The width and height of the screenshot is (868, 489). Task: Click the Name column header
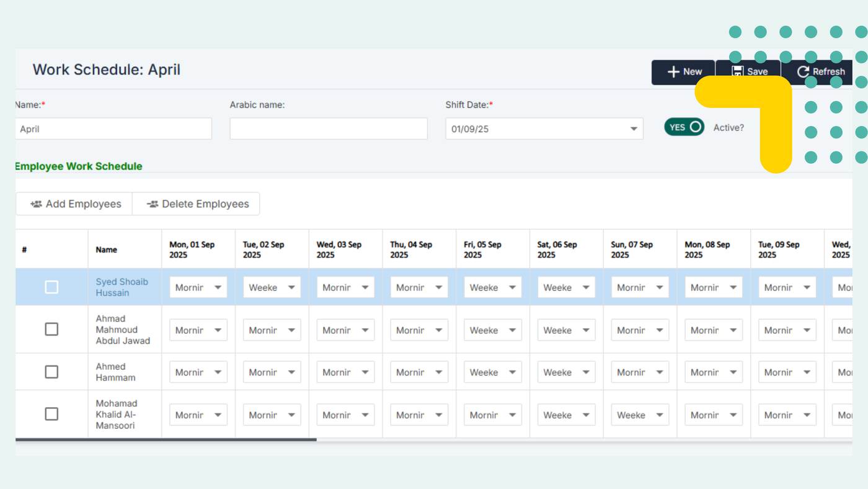107,249
